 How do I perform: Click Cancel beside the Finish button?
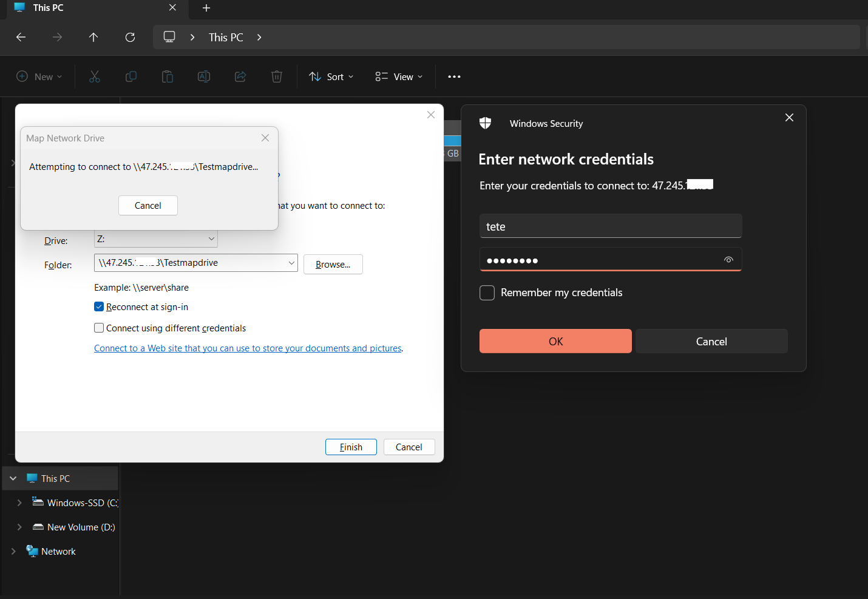coord(409,447)
